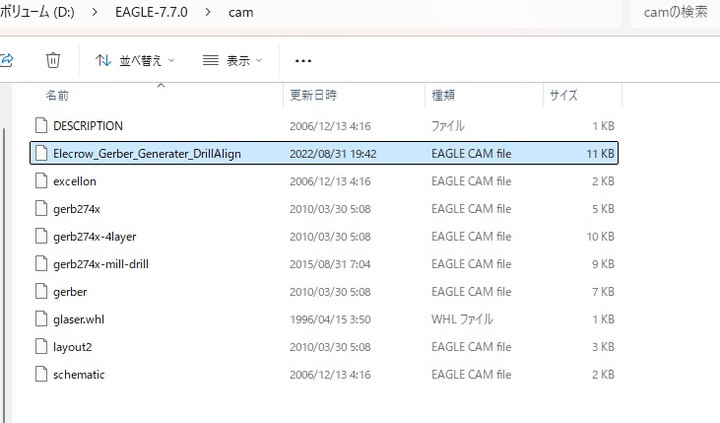Click the share icon in toolbar
720x423 pixels.
(6, 60)
